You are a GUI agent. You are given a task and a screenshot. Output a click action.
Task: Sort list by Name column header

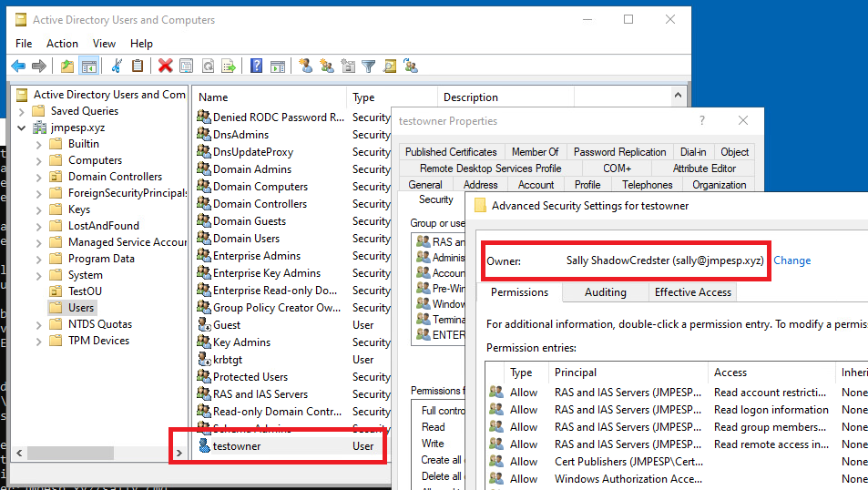[271, 97]
